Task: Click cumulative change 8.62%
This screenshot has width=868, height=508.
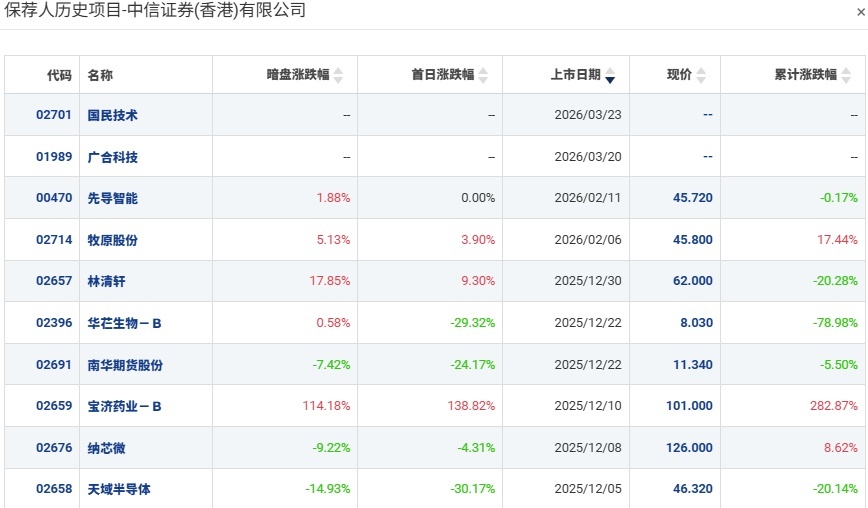Action: click(x=841, y=448)
